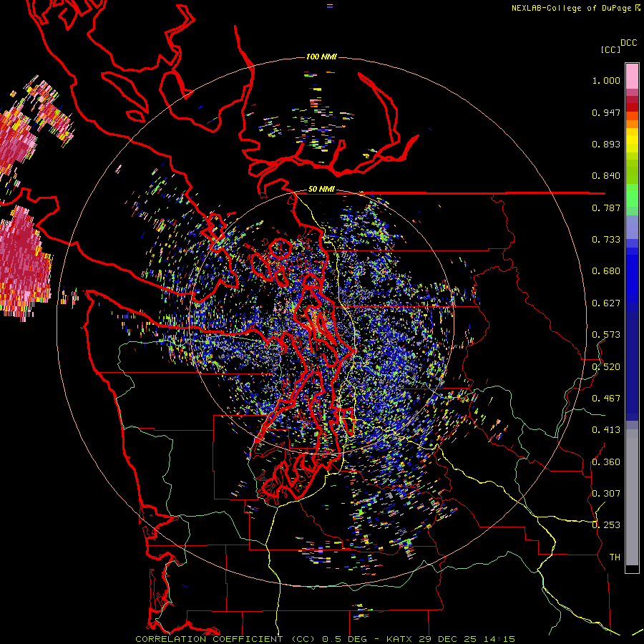Click the 0.413 scale value
644x644 pixels.
pyautogui.click(x=606, y=430)
